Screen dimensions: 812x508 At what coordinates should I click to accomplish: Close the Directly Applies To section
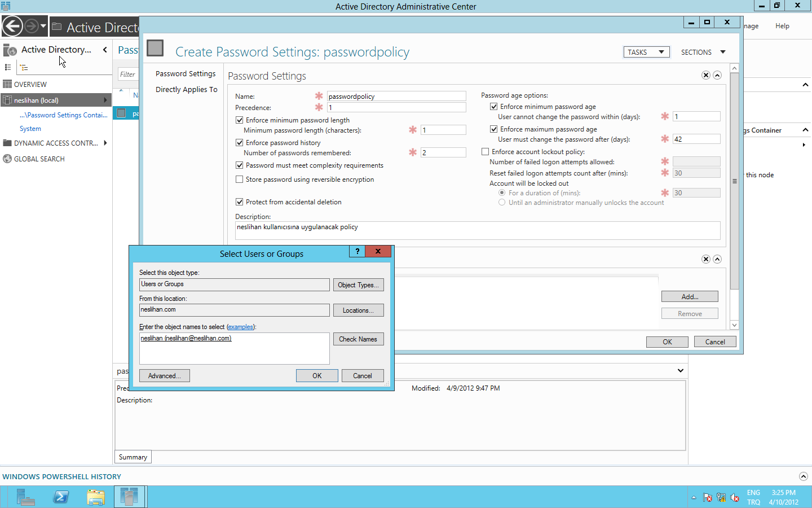705,259
